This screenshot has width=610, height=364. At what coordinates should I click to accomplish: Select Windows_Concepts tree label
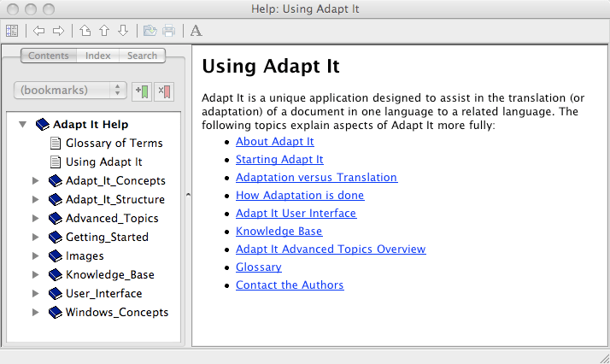pyautogui.click(x=117, y=312)
